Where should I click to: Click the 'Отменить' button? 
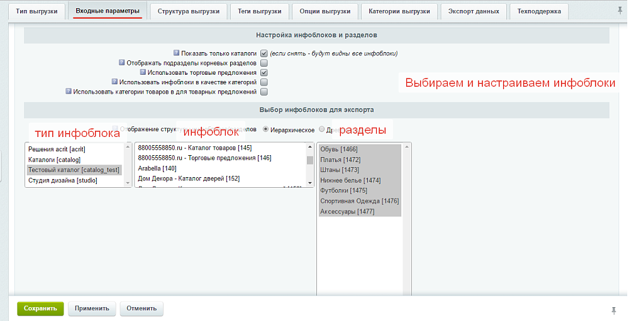tap(142, 308)
